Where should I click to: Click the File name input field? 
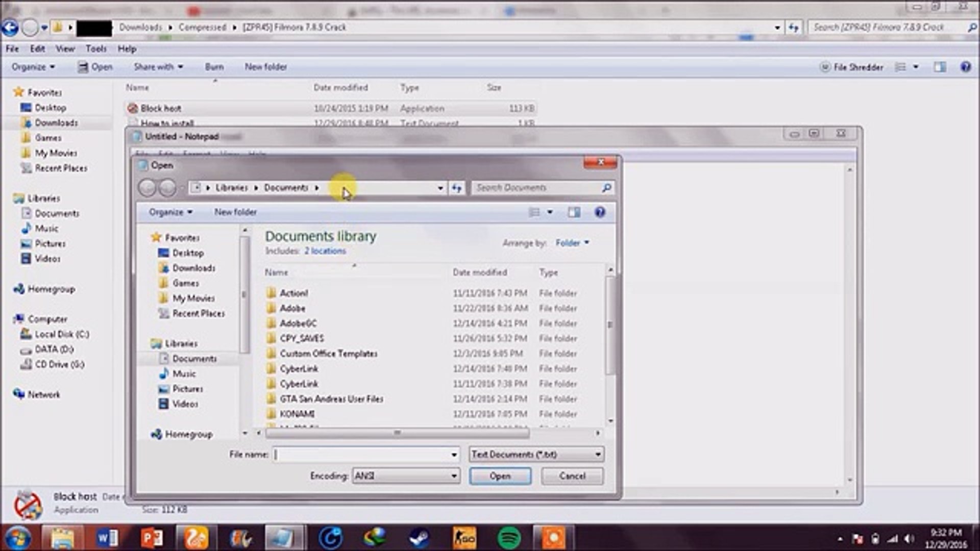366,455
